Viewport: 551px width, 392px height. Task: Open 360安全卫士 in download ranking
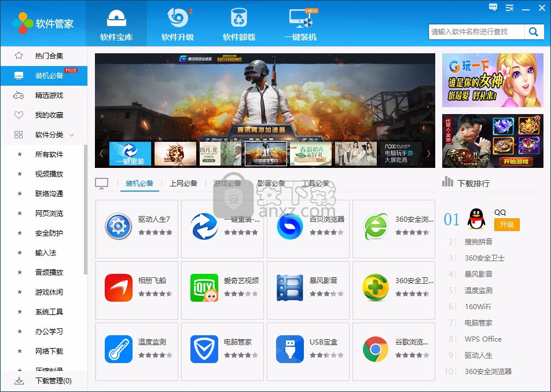(484, 258)
